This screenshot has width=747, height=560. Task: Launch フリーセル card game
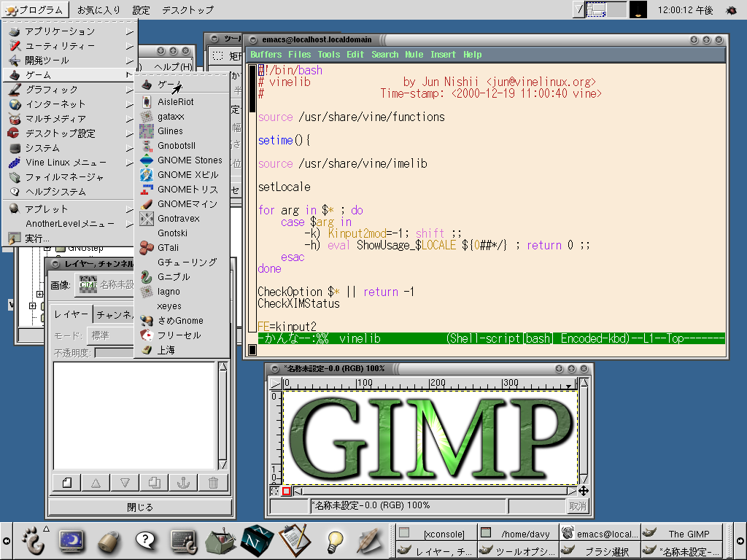(182, 335)
